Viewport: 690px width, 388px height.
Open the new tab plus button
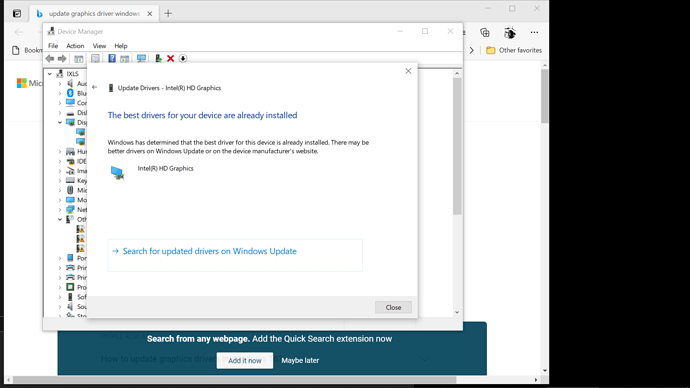168,13
